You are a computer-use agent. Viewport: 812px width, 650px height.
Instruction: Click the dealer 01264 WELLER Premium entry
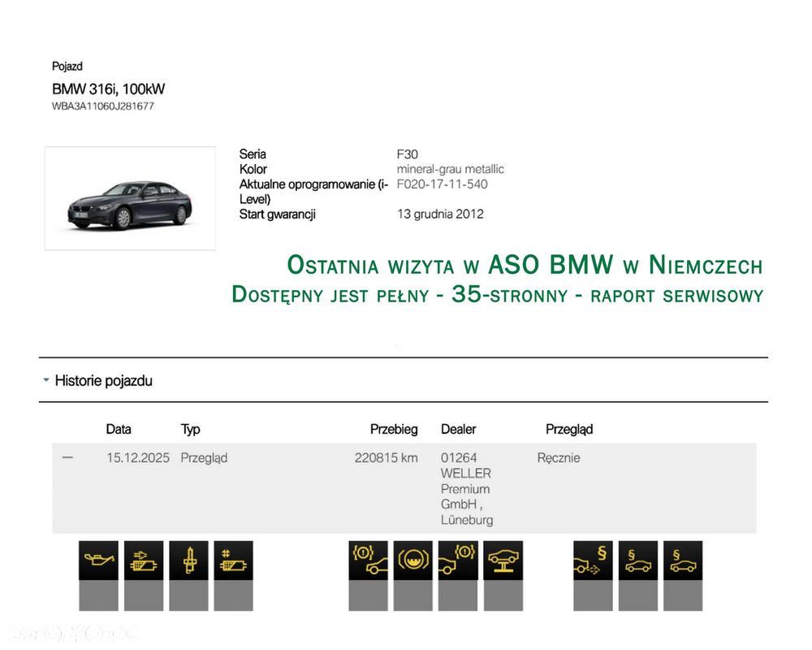tap(467, 488)
